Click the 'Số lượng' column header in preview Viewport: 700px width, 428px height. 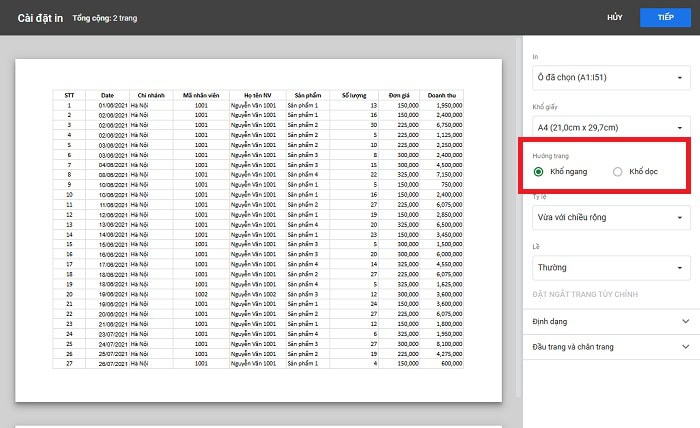355,95
